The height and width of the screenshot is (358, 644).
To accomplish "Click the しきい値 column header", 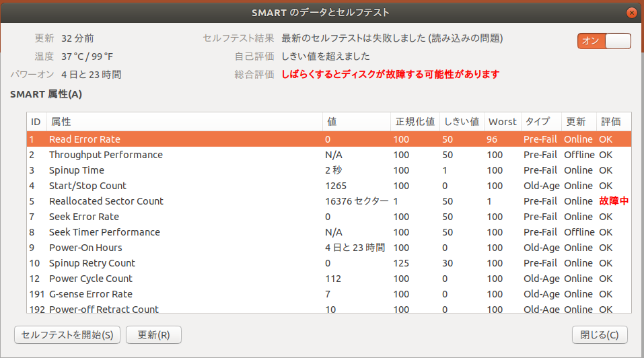I will pos(462,122).
